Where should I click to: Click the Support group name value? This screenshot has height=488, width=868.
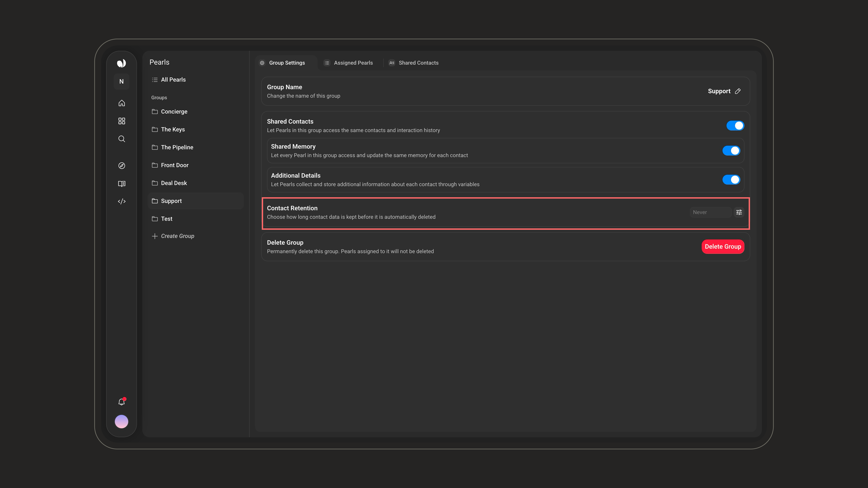[719, 91]
